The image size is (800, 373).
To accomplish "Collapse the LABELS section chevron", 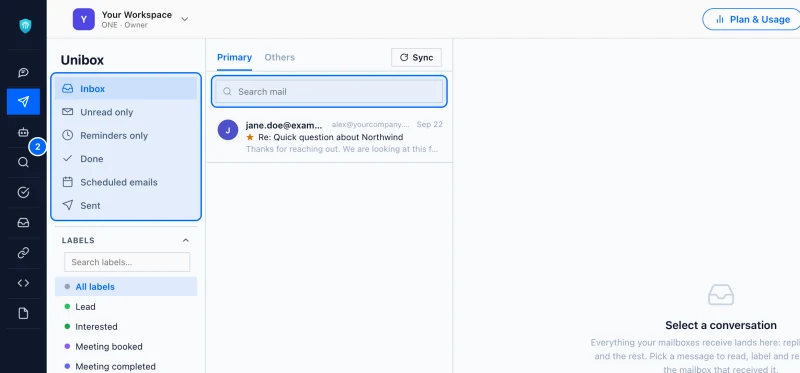I will [x=186, y=240].
